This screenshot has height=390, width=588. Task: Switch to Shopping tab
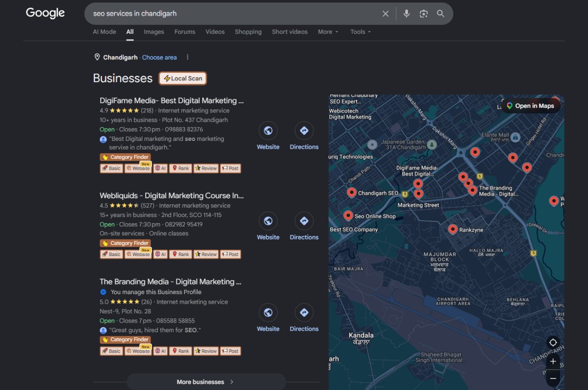click(x=248, y=32)
